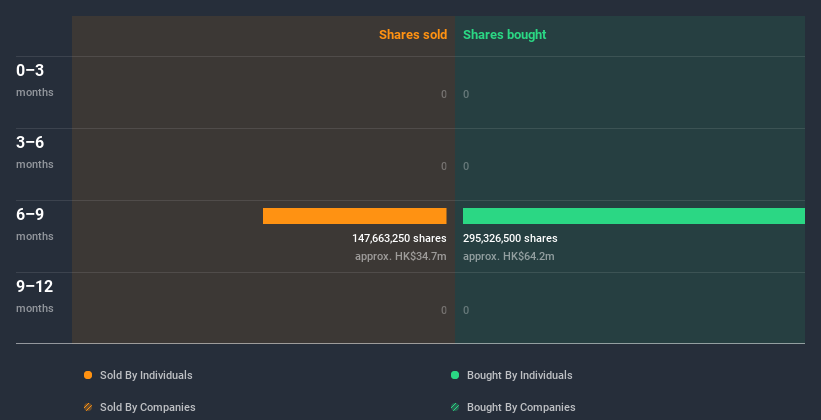Click the 0–3 months row label

coord(35,80)
